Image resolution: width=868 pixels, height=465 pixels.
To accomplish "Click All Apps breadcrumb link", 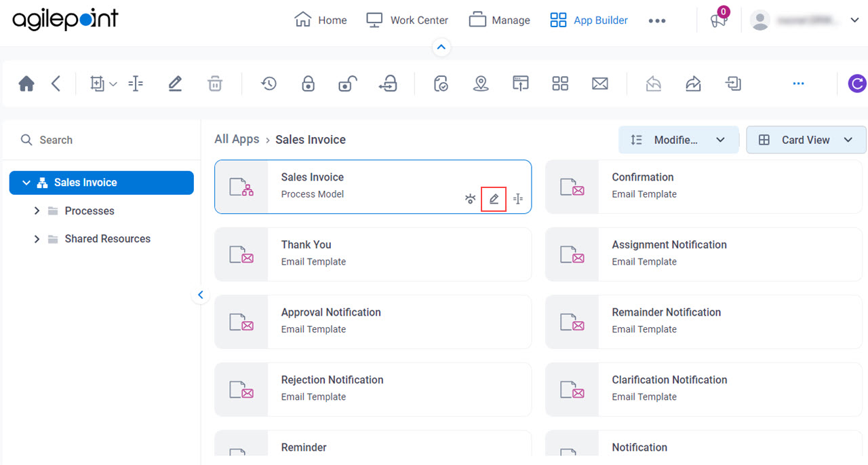I will (x=237, y=139).
